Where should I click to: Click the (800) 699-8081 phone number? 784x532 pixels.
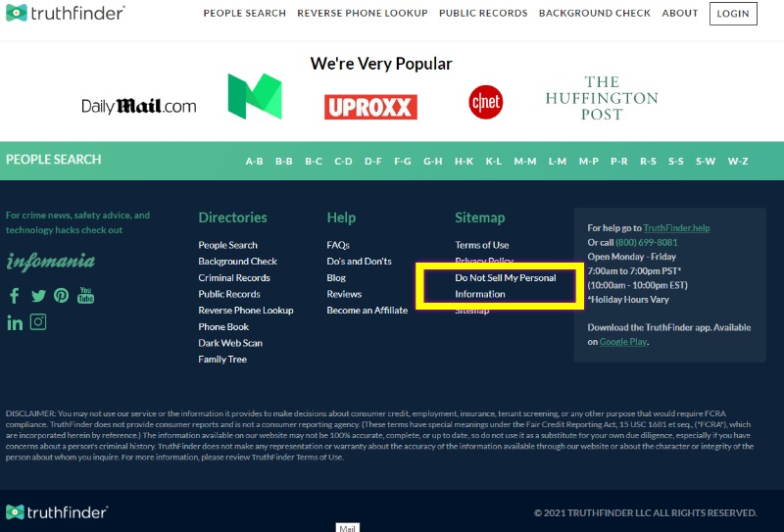(x=647, y=243)
